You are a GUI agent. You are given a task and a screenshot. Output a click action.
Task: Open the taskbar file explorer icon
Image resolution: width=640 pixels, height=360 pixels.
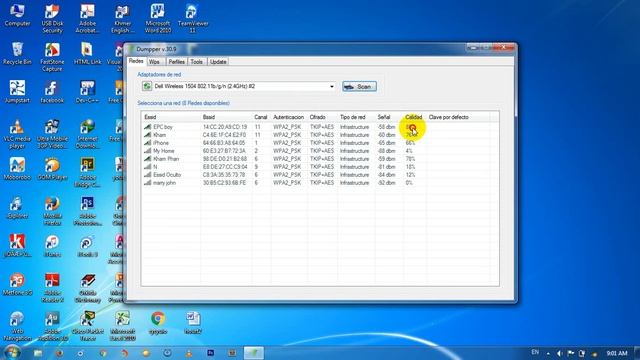pos(38,353)
